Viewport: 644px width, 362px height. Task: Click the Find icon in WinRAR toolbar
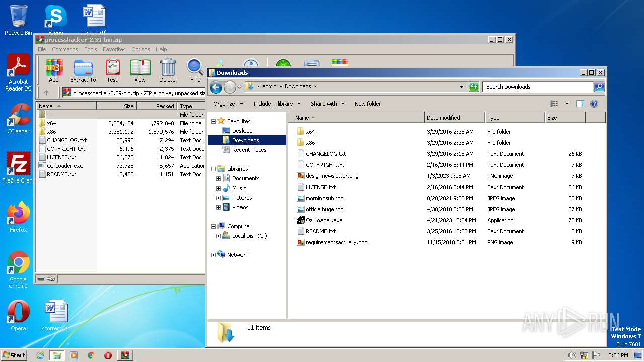[195, 70]
